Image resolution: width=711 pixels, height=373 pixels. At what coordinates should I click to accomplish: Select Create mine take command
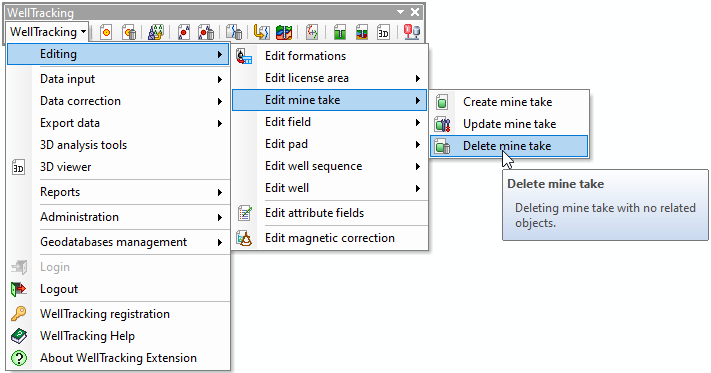(509, 102)
